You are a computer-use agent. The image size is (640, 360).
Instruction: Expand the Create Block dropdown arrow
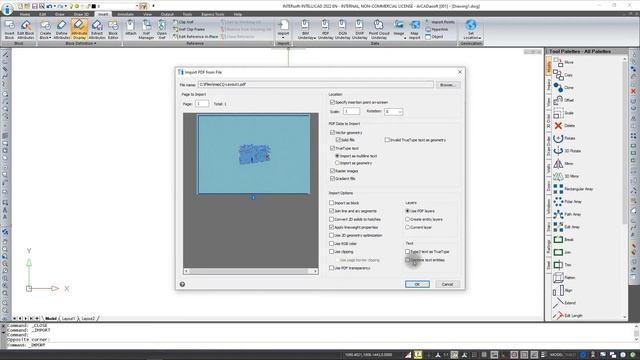tap(50, 38)
